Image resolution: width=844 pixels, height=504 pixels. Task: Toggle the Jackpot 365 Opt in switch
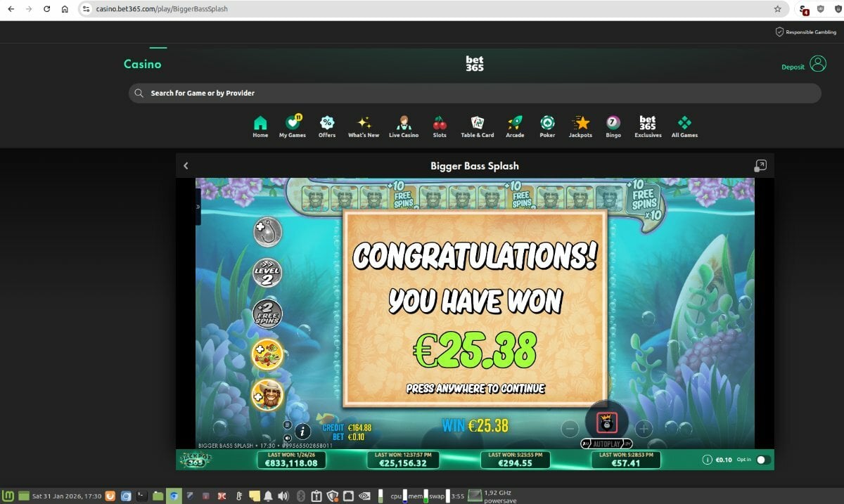tap(762, 460)
